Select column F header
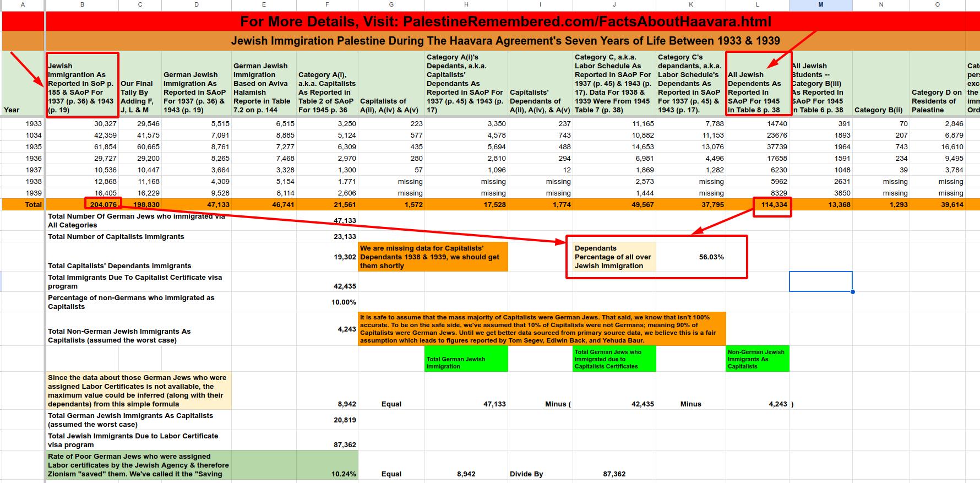The image size is (980, 483). point(327,5)
